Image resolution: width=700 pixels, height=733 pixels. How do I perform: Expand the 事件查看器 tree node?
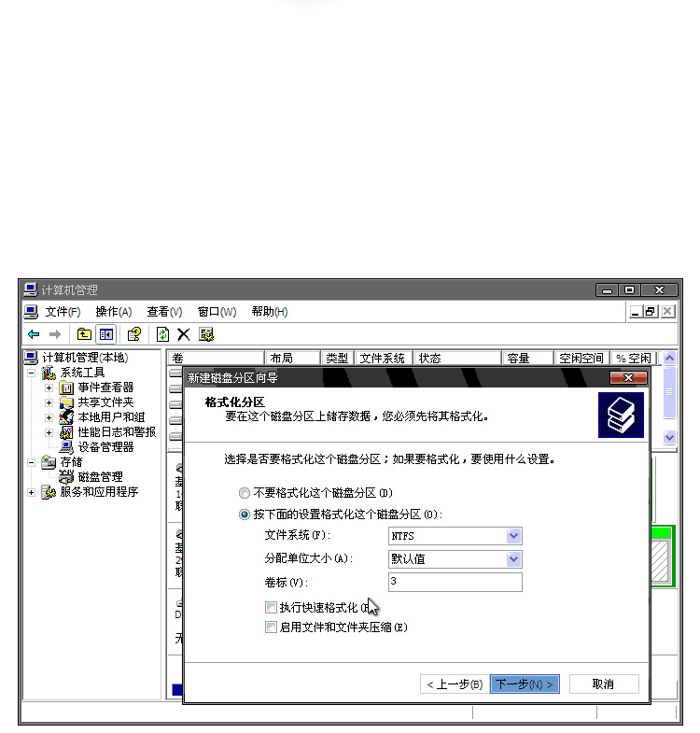pos(49,388)
